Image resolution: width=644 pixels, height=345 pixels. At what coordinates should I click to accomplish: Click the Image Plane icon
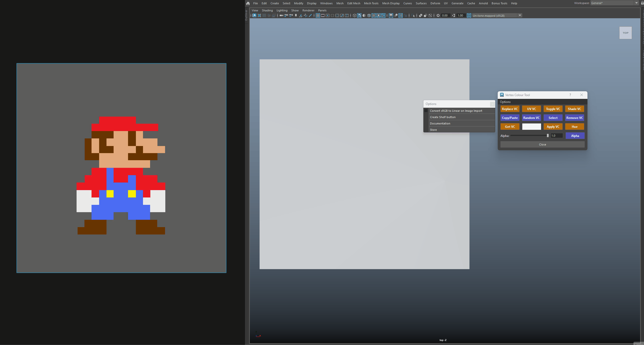point(301,15)
